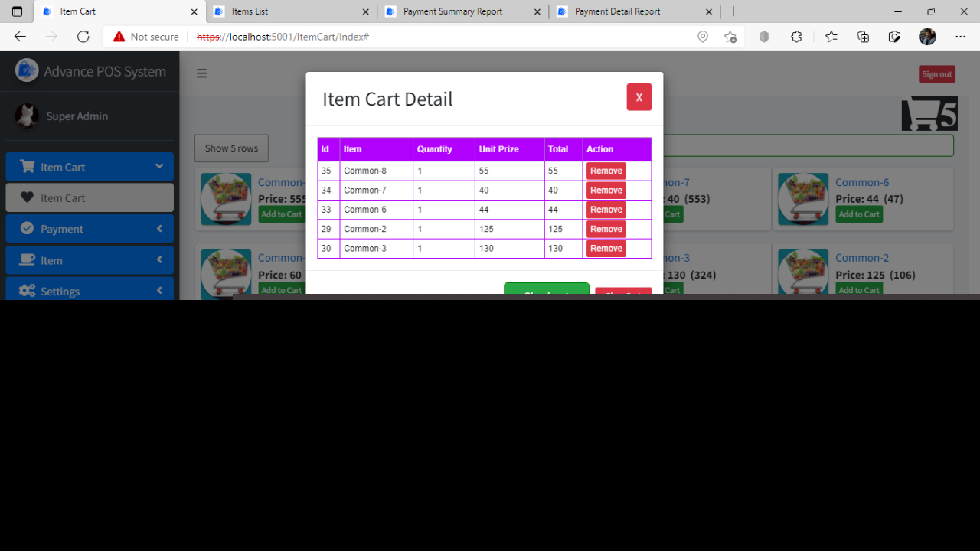Open the Advance POS System home link
The image size is (980, 551).
[x=105, y=71]
